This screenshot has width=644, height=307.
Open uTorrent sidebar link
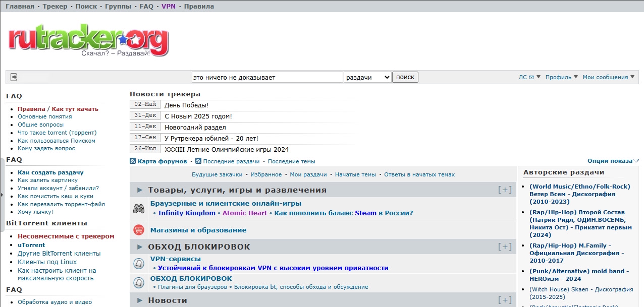tap(31, 245)
